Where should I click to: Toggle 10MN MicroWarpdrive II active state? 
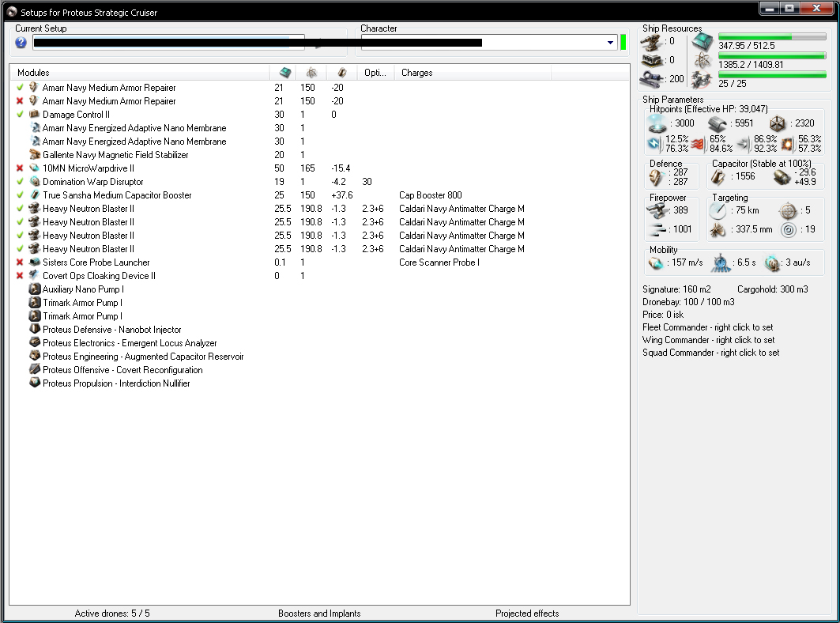[20, 168]
